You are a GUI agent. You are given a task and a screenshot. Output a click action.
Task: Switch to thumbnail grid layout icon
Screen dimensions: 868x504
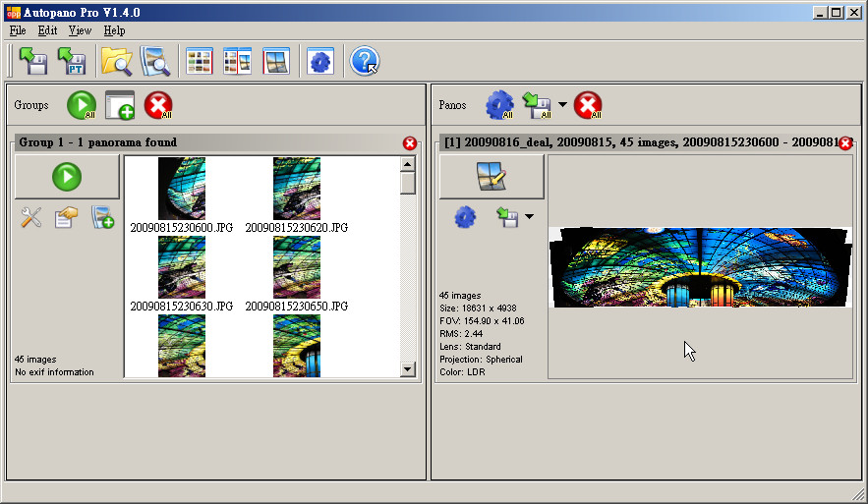pyautogui.click(x=200, y=61)
